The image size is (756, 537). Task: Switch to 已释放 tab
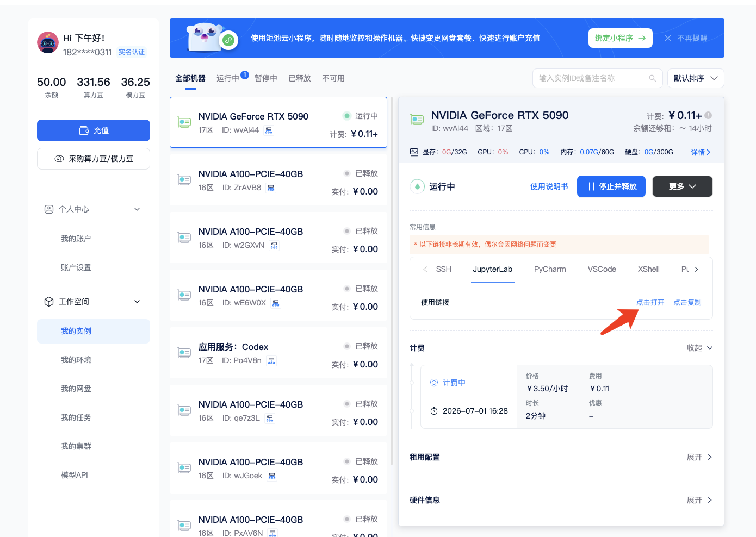coord(300,78)
